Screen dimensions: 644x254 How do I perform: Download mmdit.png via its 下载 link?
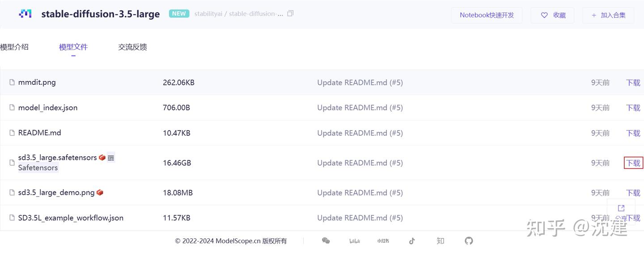633,83
